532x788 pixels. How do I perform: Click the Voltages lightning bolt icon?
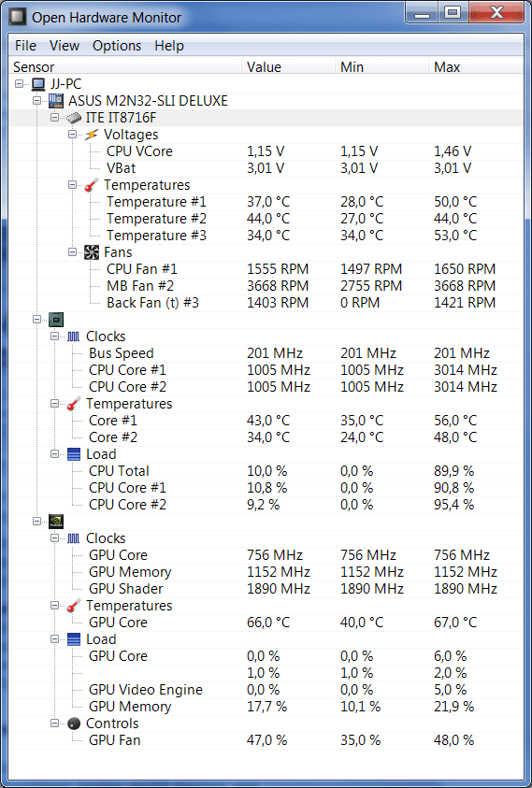coord(91,135)
